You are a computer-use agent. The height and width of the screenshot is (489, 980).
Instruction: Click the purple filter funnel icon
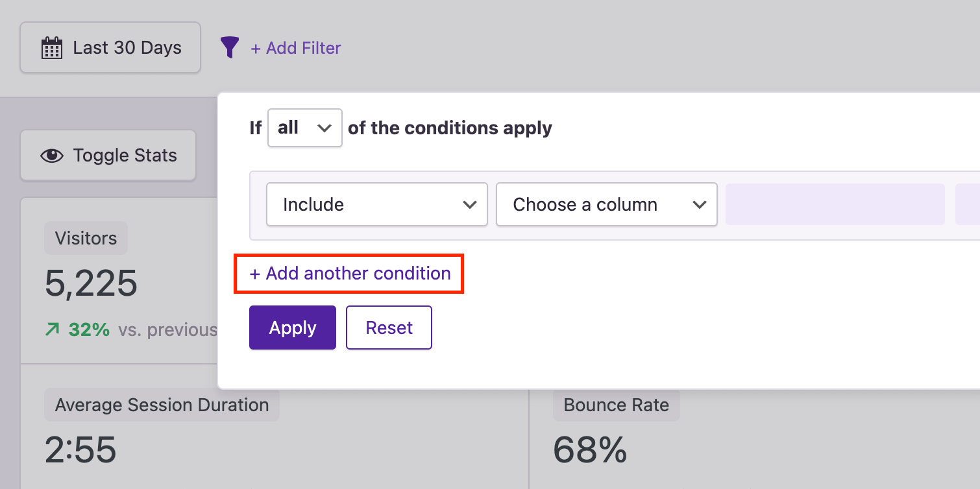pyautogui.click(x=230, y=47)
